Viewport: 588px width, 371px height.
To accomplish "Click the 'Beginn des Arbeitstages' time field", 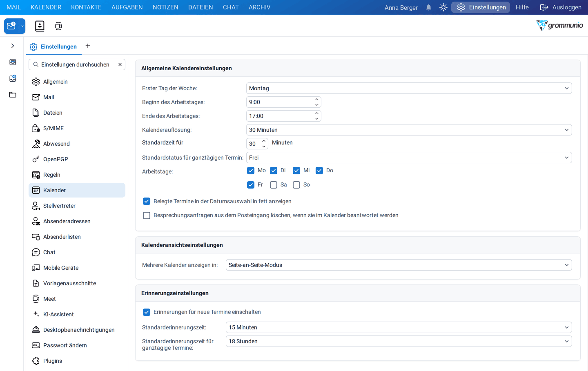I will (x=280, y=102).
